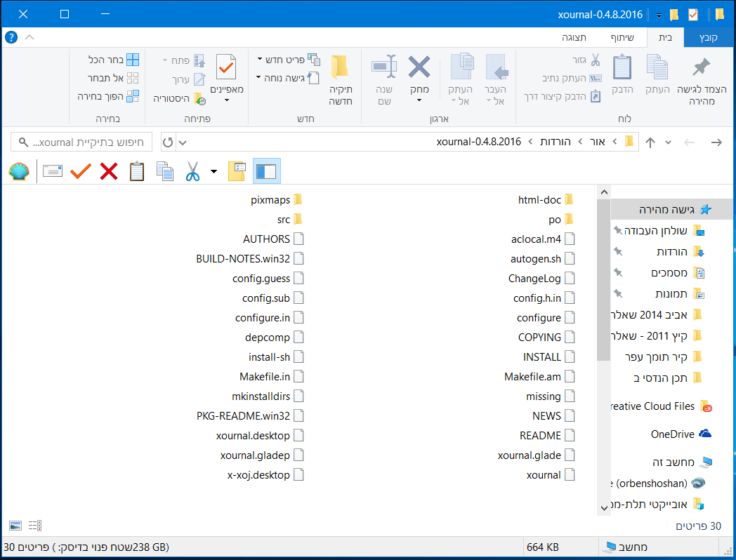Click the Copy icon in the Clipboard group
This screenshot has width=736, height=560.
click(x=657, y=67)
